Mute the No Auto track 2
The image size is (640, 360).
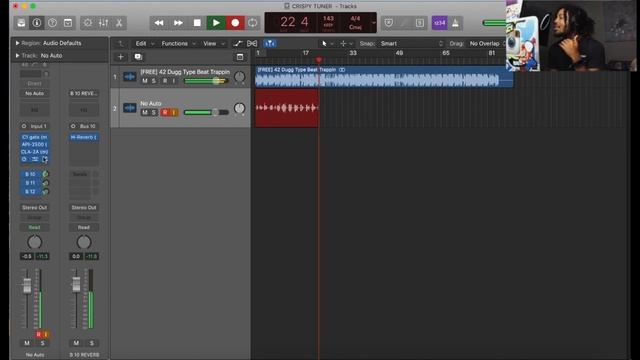144,112
